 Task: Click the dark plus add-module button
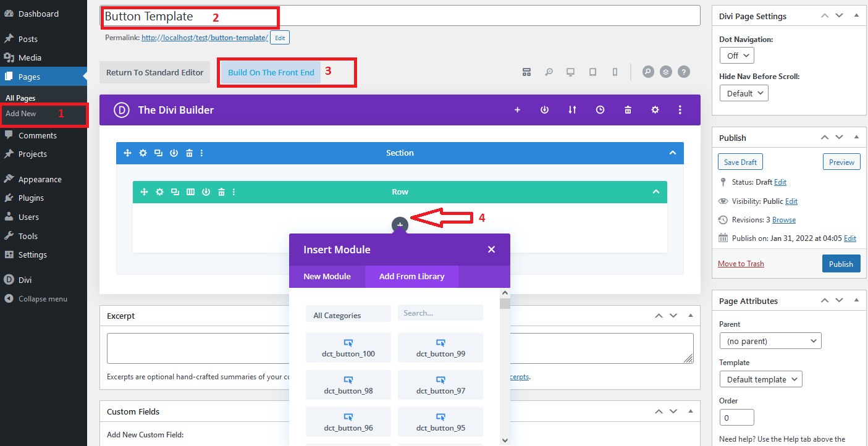click(x=400, y=225)
